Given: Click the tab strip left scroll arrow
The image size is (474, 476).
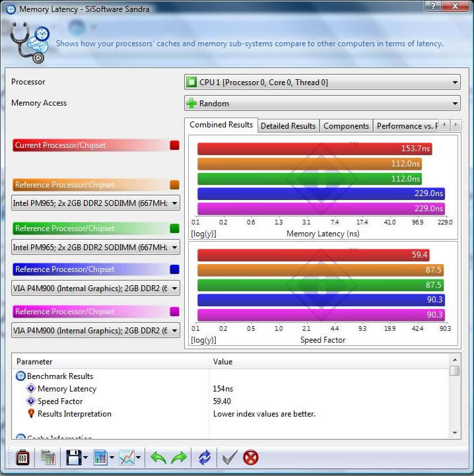Looking at the screenshot, I should point(444,125).
